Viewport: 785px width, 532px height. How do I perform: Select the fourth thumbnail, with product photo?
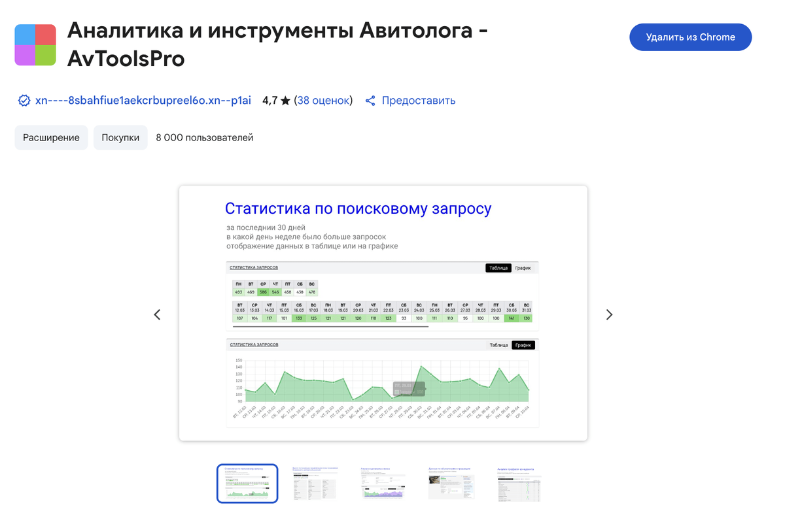(451, 484)
